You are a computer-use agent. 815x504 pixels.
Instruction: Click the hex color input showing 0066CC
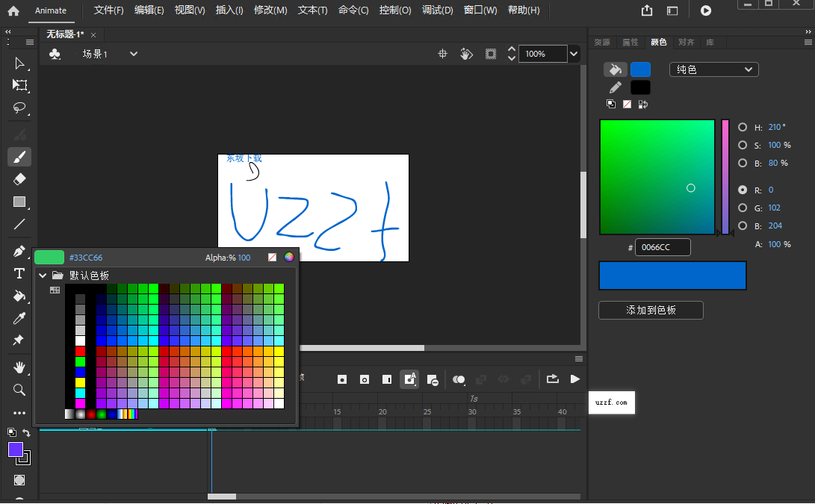pos(662,246)
